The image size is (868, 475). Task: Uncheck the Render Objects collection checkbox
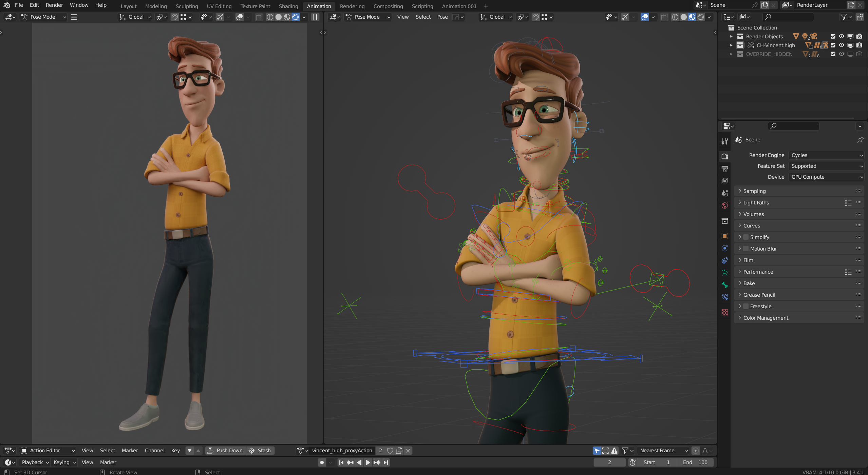point(833,36)
